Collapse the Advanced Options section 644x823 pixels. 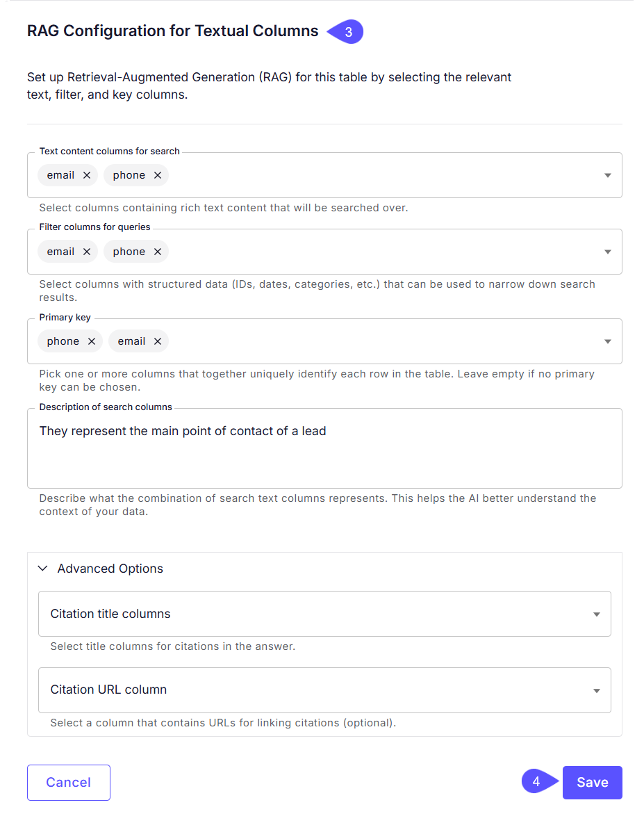(42, 568)
